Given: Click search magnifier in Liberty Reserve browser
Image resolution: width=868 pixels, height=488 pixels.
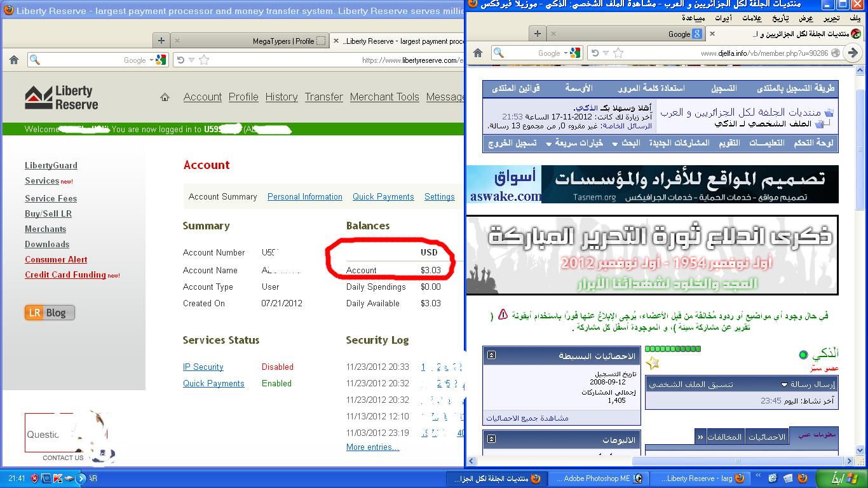Looking at the screenshot, I should [35, 60].
